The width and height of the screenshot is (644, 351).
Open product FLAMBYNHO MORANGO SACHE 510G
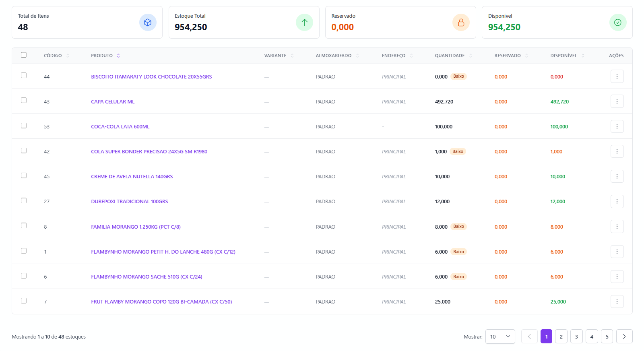pos(147,277)
